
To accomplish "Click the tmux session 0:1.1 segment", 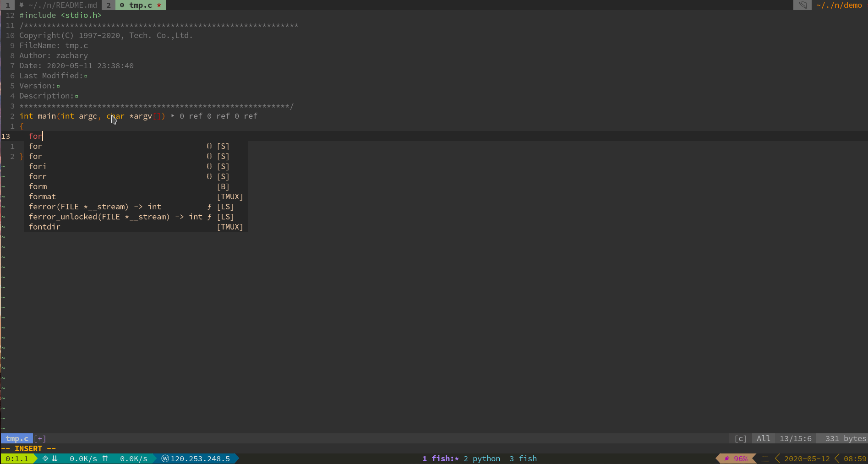I will click(17, 459).
